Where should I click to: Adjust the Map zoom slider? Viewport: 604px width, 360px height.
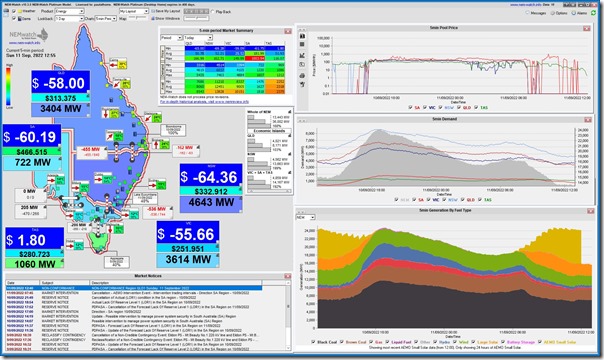pos(136,18)
